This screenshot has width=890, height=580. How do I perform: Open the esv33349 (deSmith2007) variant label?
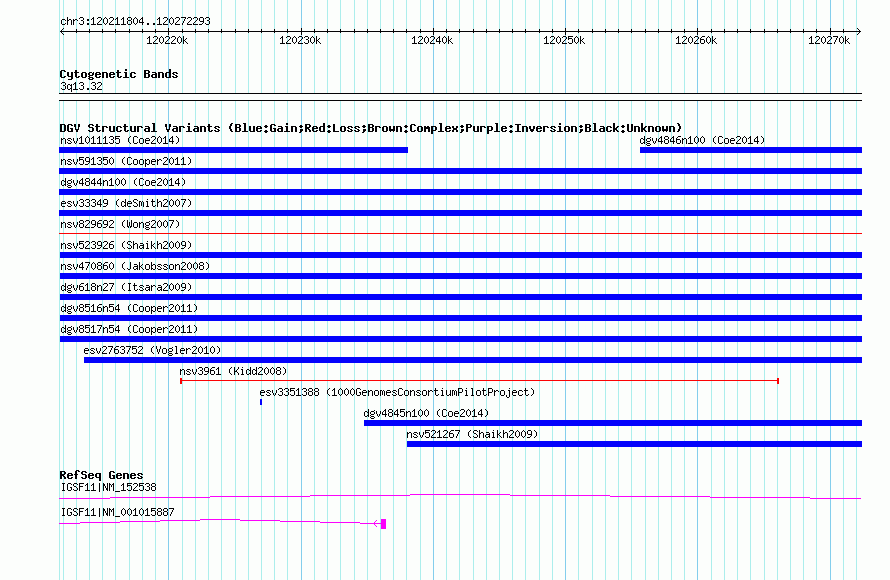click(126, 203)
